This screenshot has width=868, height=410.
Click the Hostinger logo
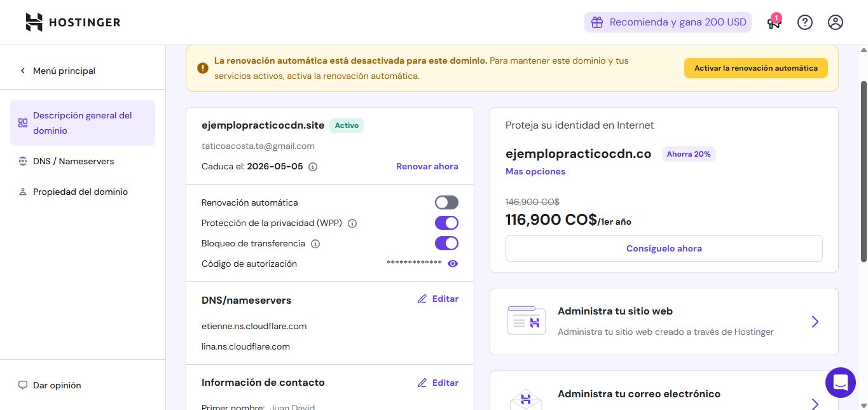coord(73,22)
